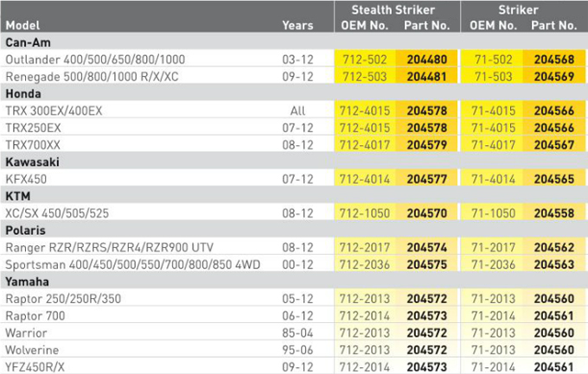Click the "KTM" brand heading
The image size is (588, 374).
click(17, 196)
